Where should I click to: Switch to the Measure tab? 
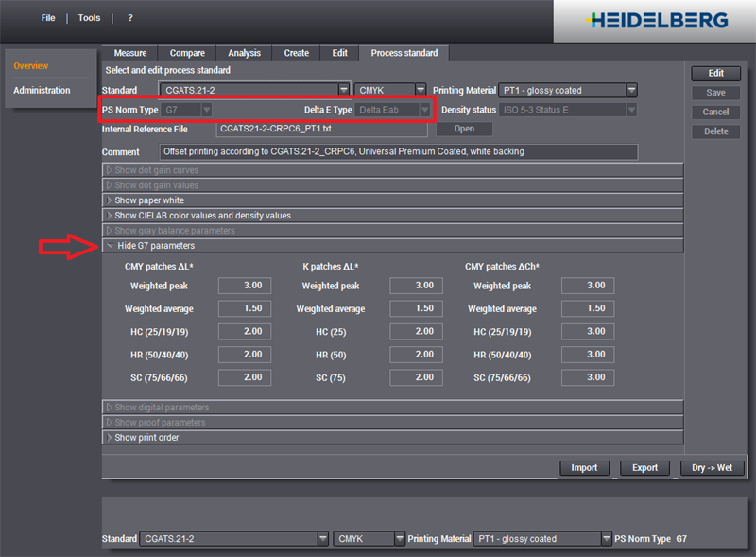129,53
